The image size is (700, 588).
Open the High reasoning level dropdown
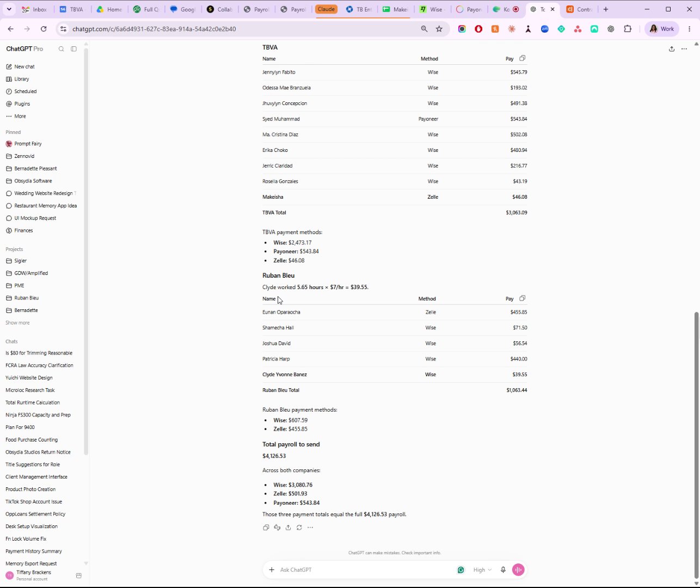[482, 570]
